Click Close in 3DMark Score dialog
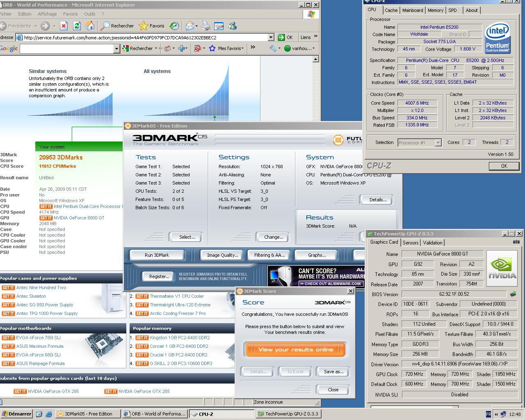The width and height of the screenshot is (525, 420). [x=333, y=390]
